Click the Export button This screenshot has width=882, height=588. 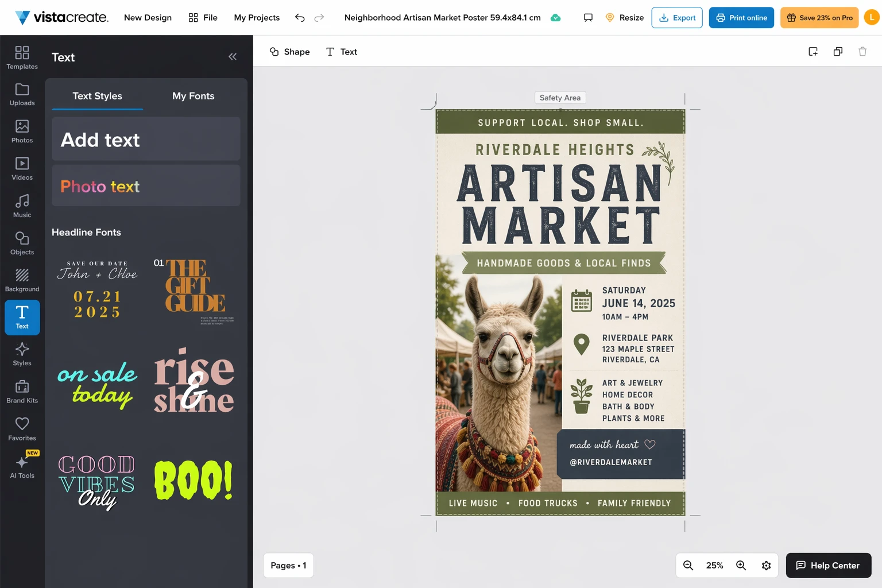[677, 18]
